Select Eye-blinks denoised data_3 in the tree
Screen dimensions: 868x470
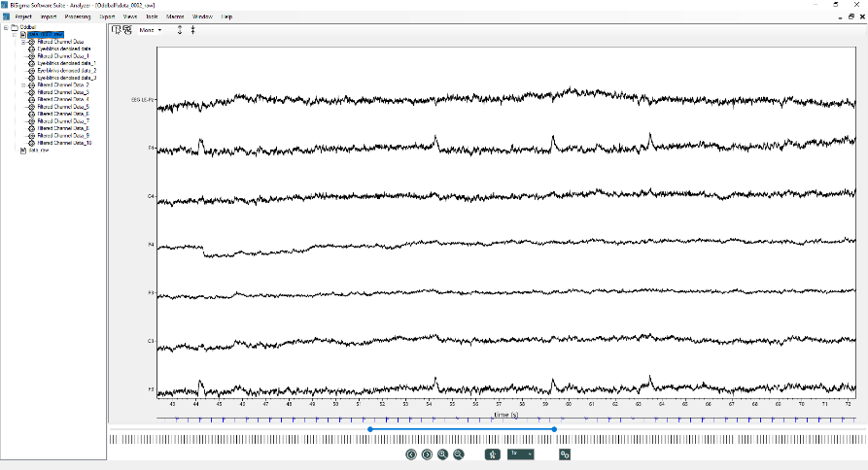[x=66, y=78]
